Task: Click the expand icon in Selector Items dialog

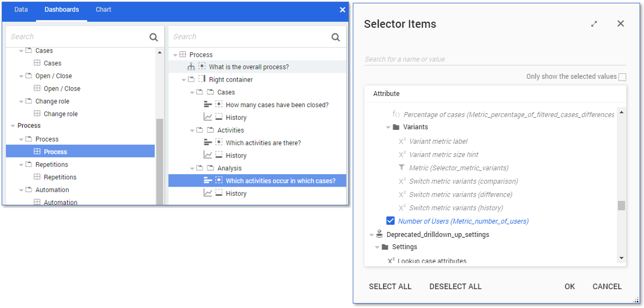Action: click(594, 24)
